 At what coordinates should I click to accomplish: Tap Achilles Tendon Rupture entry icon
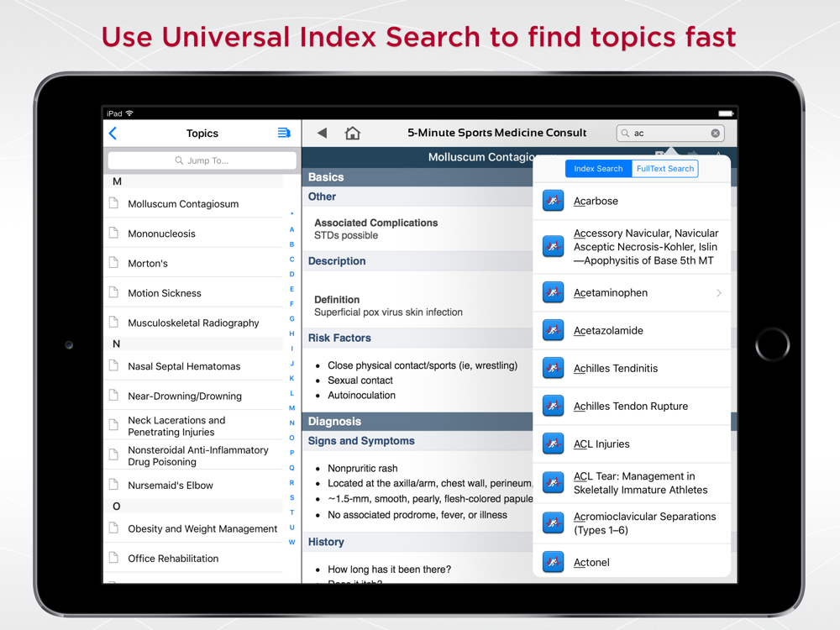554,406
